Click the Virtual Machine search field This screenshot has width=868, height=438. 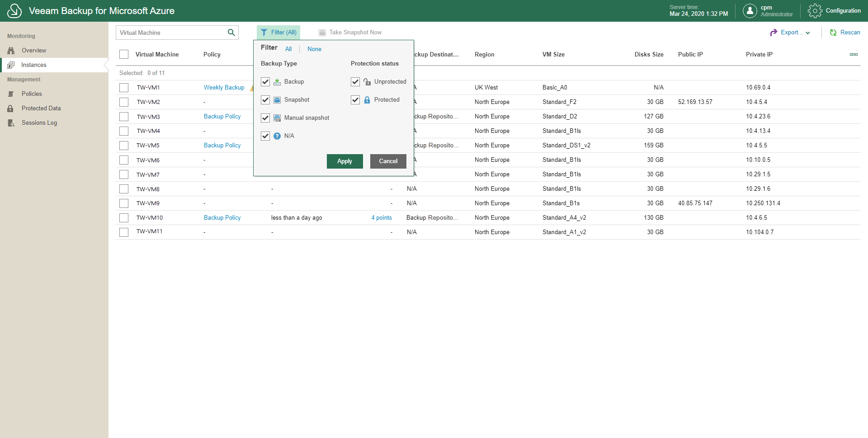pos(172,33)
